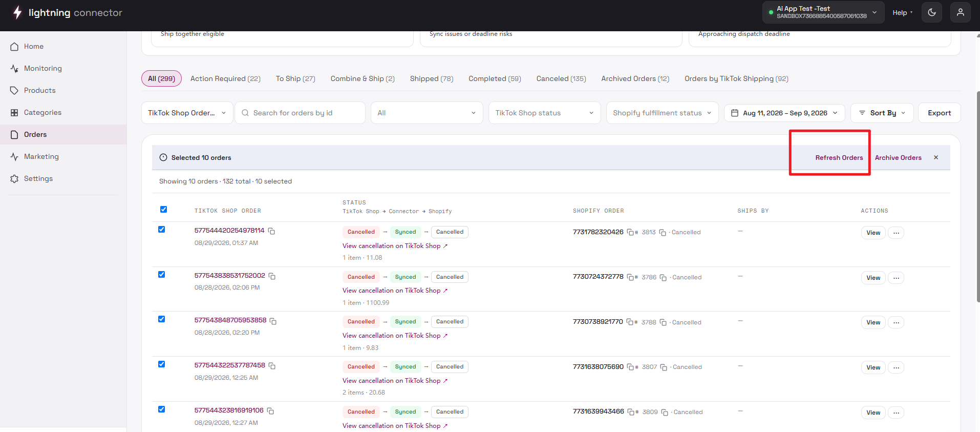The height and width of the screenshot is (432, 980).
Task: Copy TikTok order ID 577544420254978114
Action: coord(271,231)
